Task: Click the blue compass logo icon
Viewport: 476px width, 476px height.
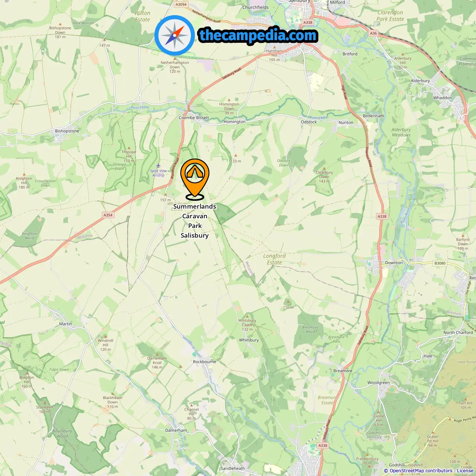Action: click(174, 35)
